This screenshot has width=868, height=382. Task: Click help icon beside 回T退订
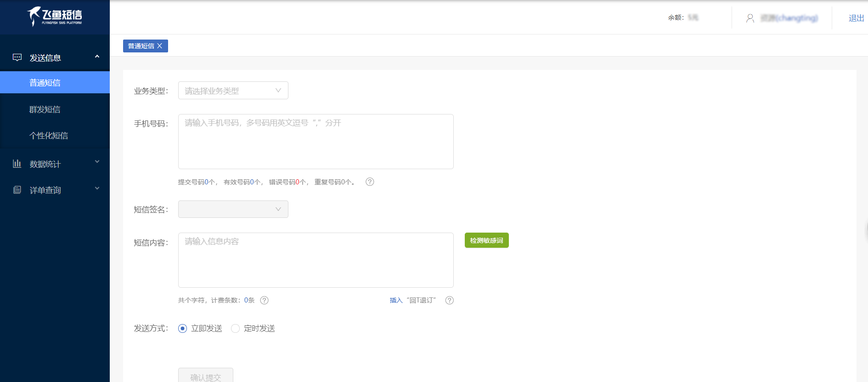(450, 300)
